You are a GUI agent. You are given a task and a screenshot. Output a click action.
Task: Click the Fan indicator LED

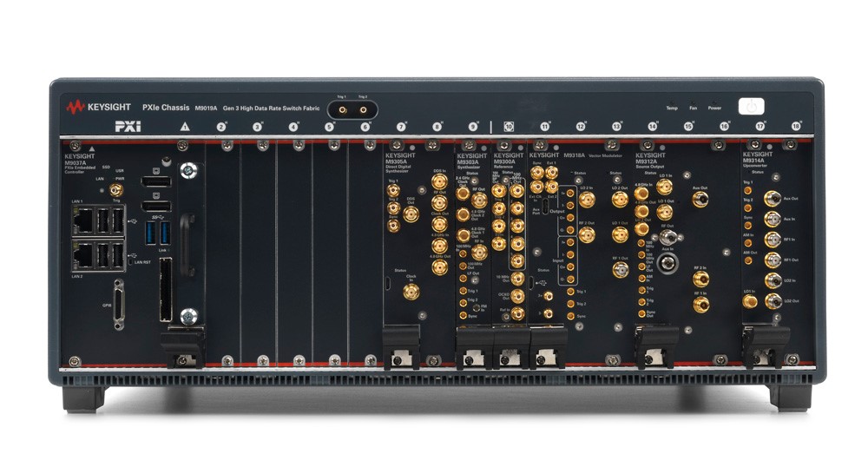693,103
